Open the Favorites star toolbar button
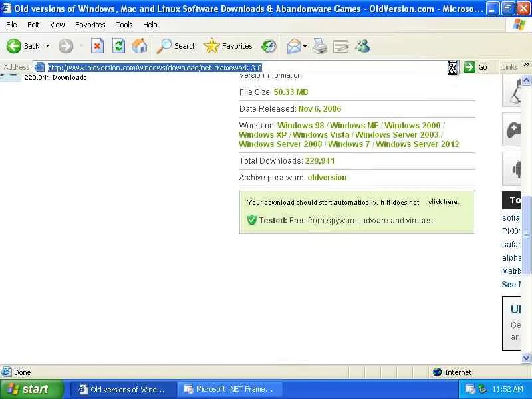The image size is (532, 399). 228,46
